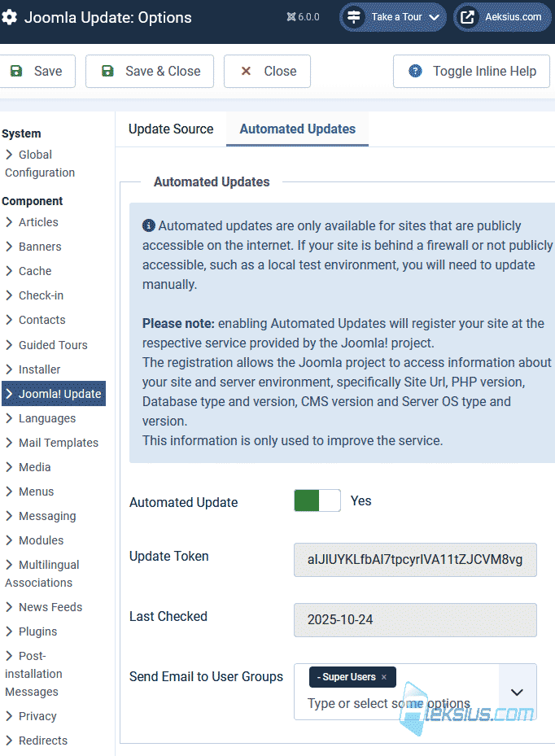Click the Take a Tour map-signs icon
This screenshot has height=756, width=555.
354,17
